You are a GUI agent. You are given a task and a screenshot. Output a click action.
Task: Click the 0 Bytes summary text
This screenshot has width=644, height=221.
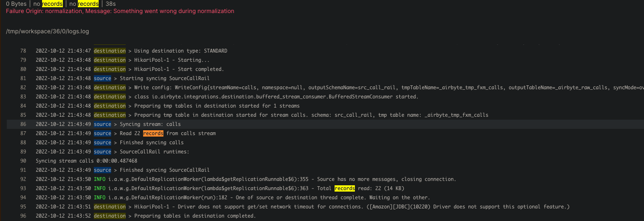16,4
